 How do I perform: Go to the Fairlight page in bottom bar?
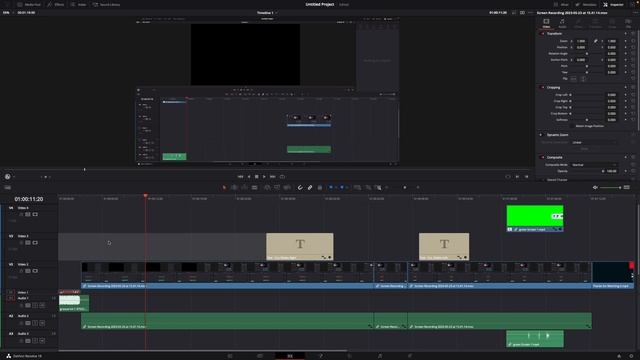tap(380, 356)
